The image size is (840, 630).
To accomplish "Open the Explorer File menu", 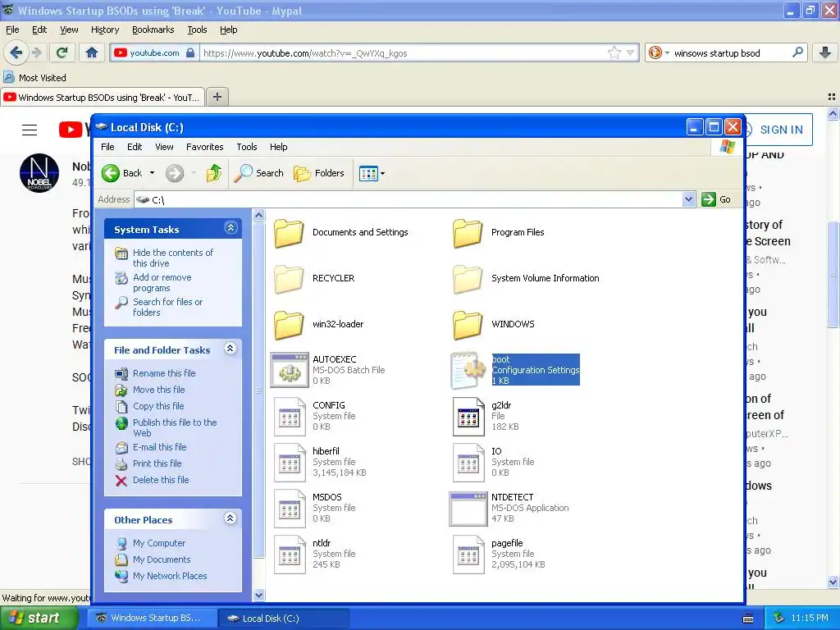I will click(107, 147).
